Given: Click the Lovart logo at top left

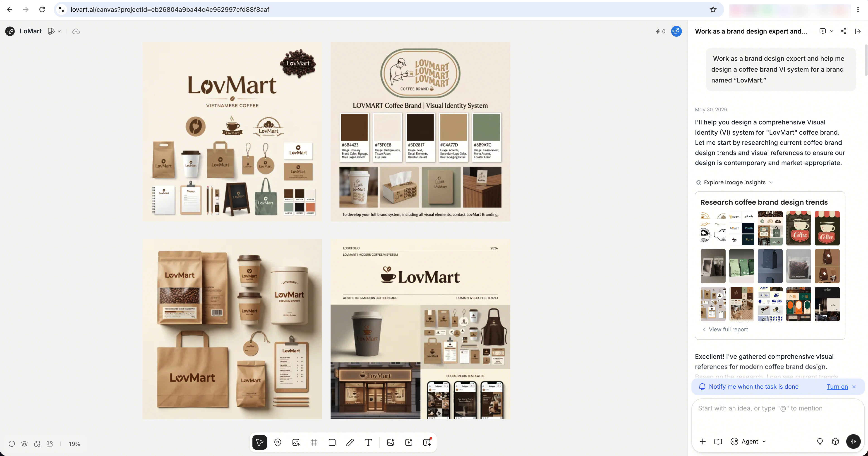Looking at the screenshot, I should pos(10,31).
